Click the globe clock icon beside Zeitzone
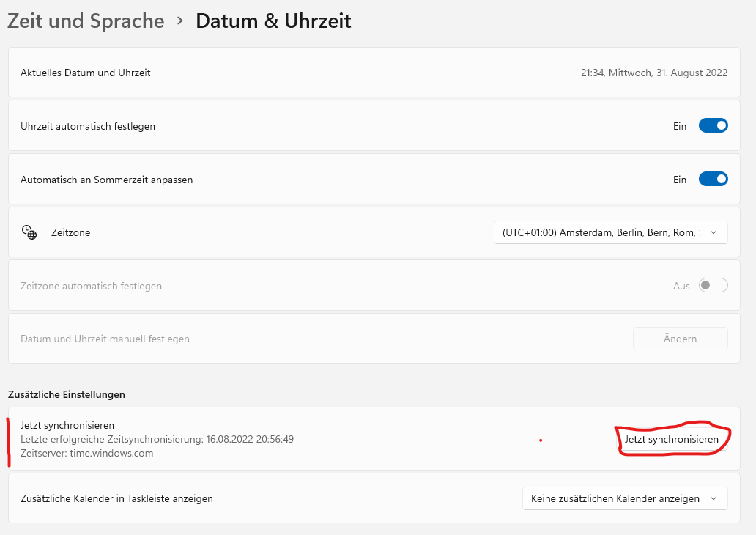The width and height of the screenshot is (756, 535). (x=29, y=232)
